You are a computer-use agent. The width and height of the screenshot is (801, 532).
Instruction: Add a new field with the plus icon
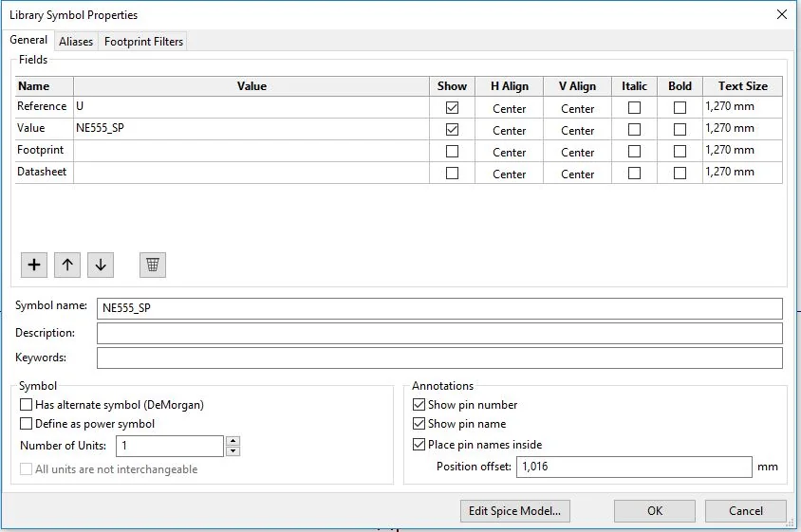pyautogui.click(x=34, y=265)
